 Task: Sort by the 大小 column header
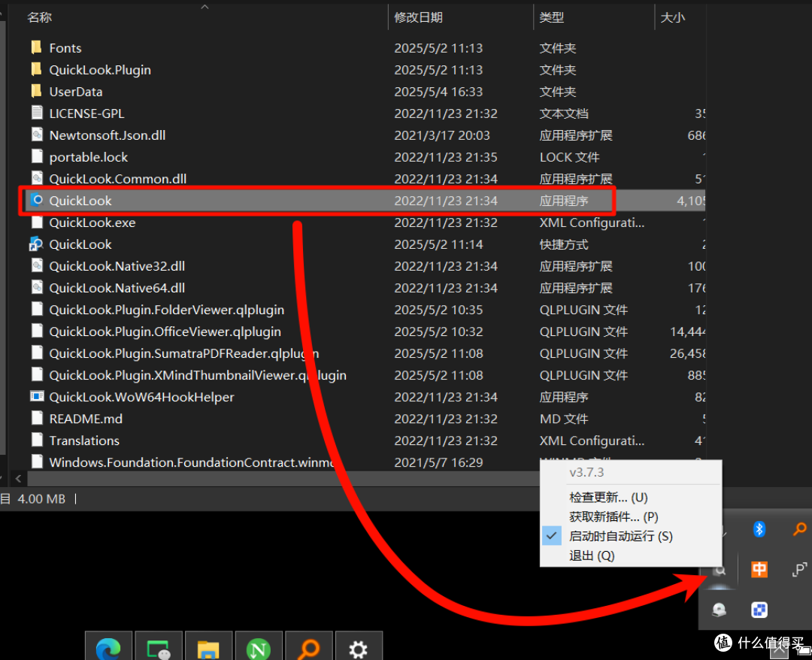673,17
